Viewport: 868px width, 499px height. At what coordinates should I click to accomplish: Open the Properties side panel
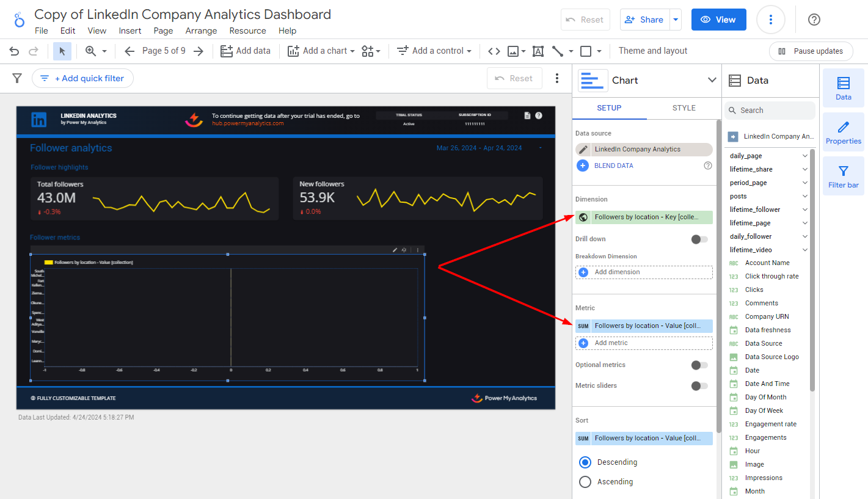[843, 131]
